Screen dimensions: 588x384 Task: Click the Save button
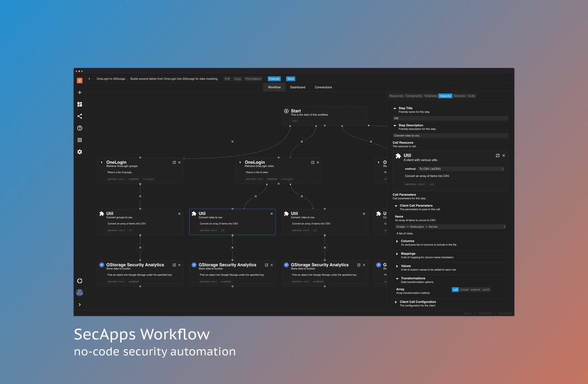coord(291,79)
